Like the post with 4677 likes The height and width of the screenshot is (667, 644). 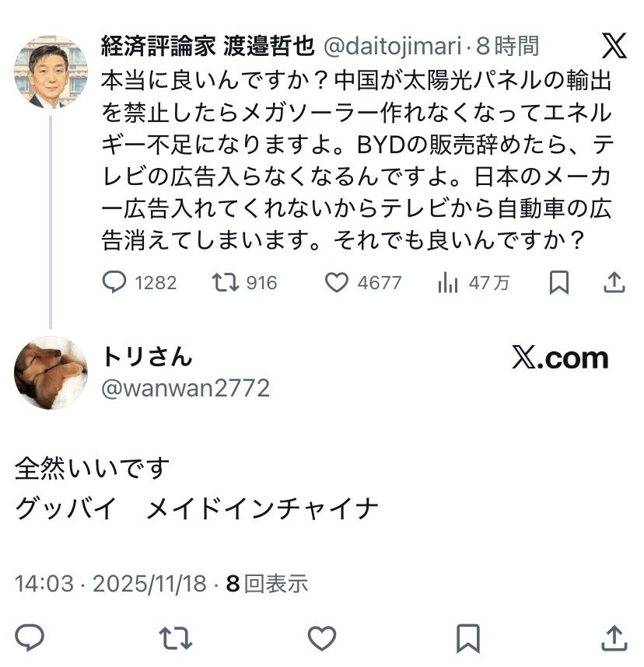pyautogui.click(x=336, y=283)
